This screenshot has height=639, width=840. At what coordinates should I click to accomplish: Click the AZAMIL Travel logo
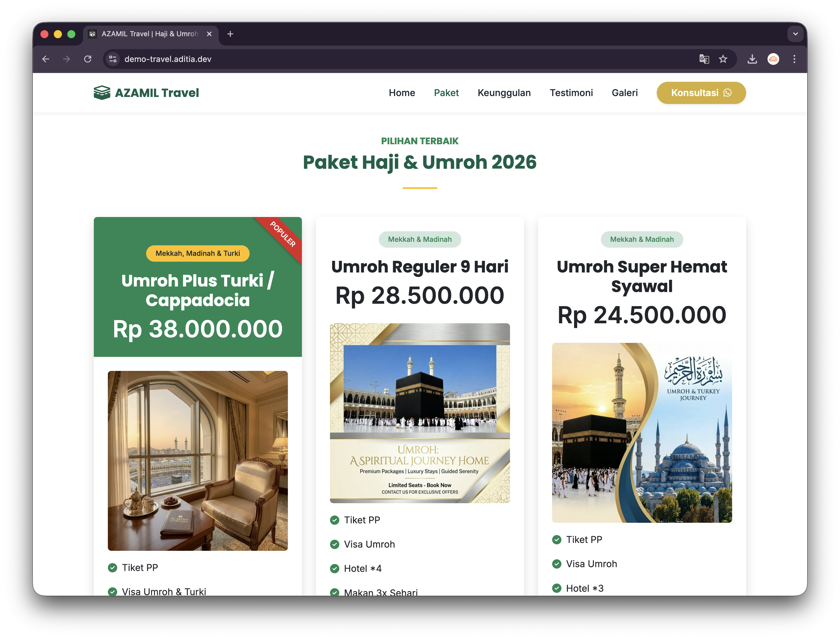(x=146, y=93)
